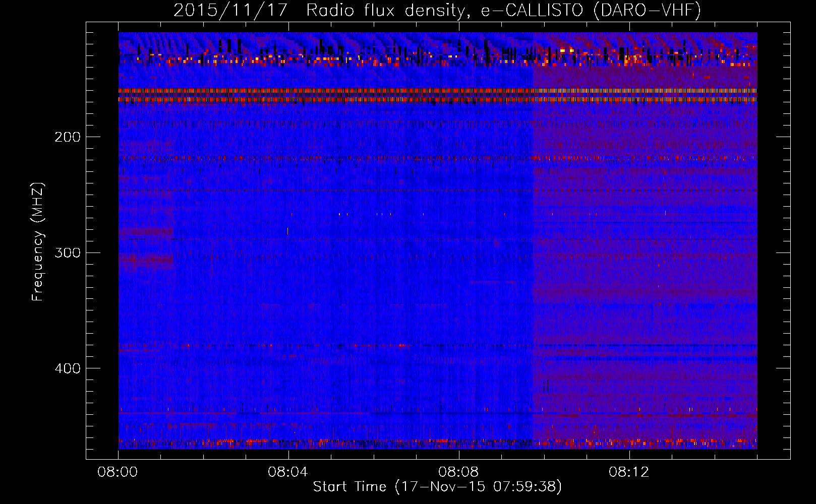The height and width of the screenshot is (504, 816).
Task: Click the "Start Time (17-Nov-15 07:59:38)" label
Action: click(x=437, y=486)
